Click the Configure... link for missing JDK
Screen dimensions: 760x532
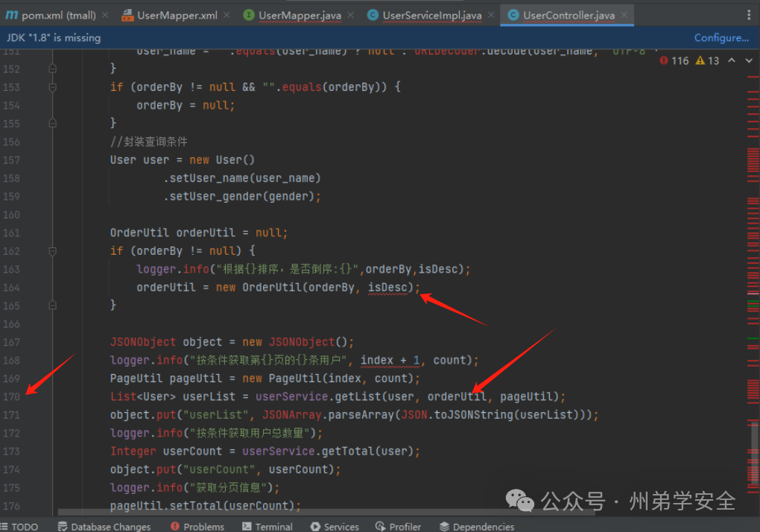click(x=721, y=38)
